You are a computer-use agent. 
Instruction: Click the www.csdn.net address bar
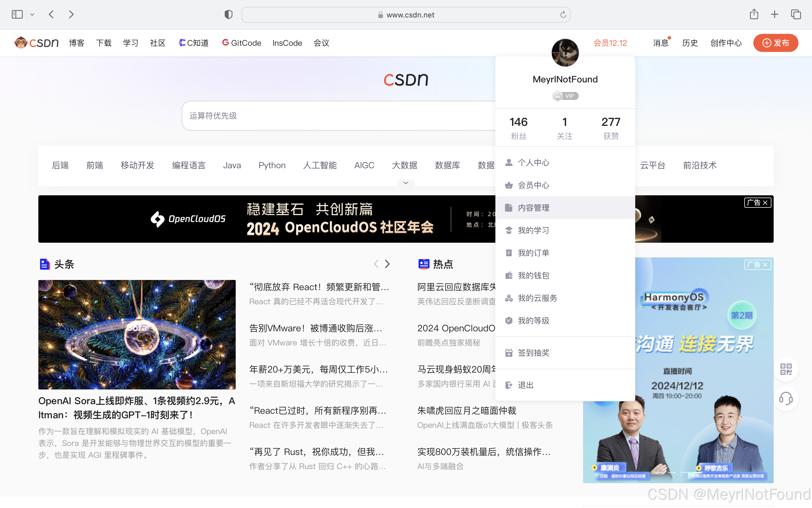pyautogui.click(x=406, y=15)
